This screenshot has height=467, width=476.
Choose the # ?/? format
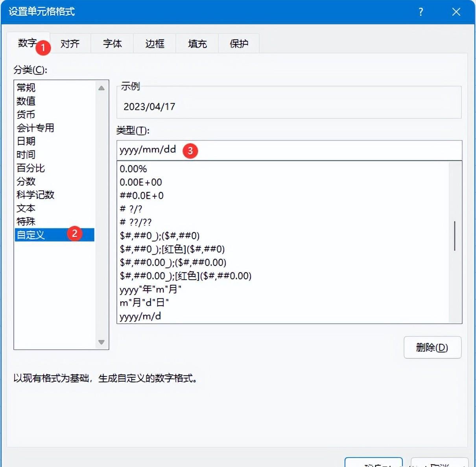(x=283, y=209)
